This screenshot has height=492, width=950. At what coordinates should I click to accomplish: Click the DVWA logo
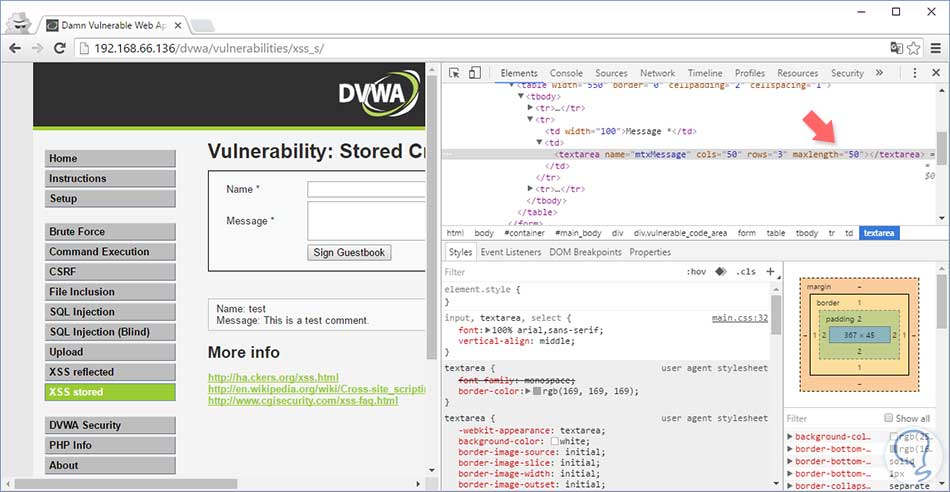pyautogui.click(x=379, y=95)
